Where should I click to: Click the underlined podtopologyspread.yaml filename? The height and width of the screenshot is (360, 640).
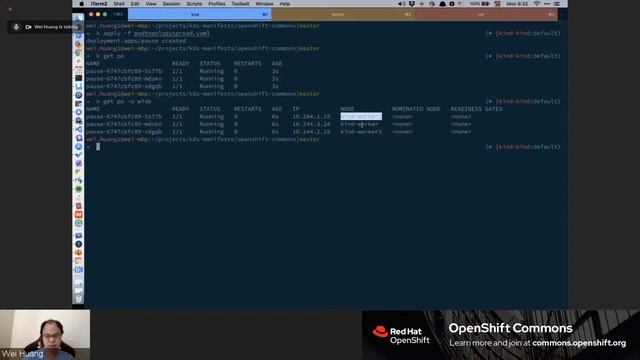pos(171,33)
